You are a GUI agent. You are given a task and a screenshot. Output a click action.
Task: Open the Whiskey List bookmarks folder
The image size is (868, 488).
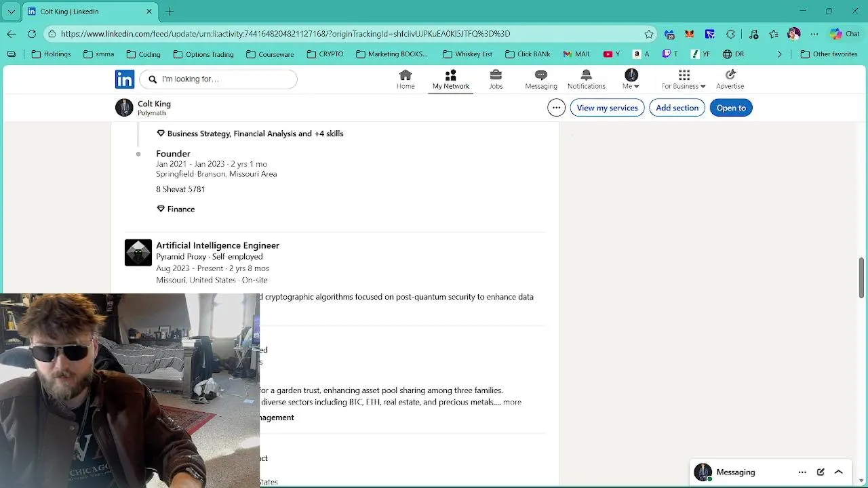[x=467, y=54]
